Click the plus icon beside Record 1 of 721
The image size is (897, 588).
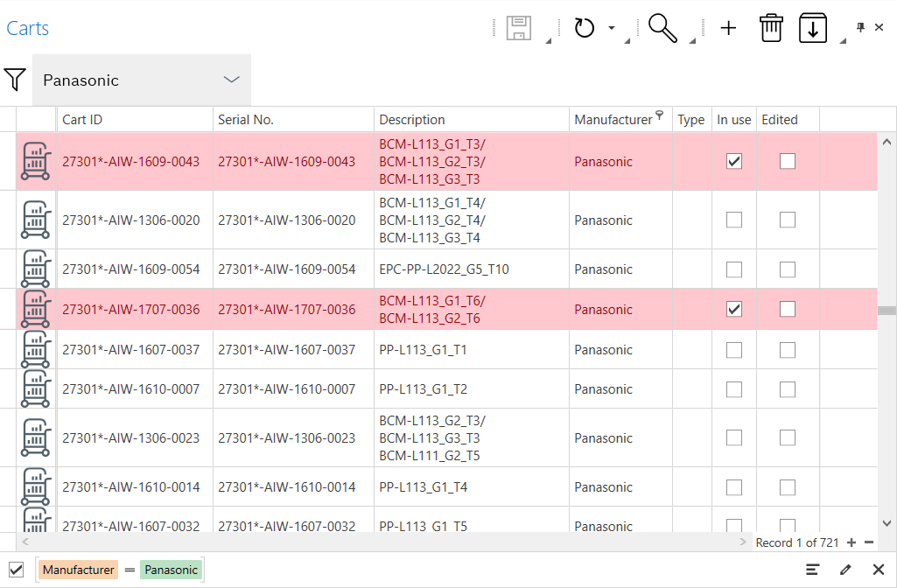point(851,542)
